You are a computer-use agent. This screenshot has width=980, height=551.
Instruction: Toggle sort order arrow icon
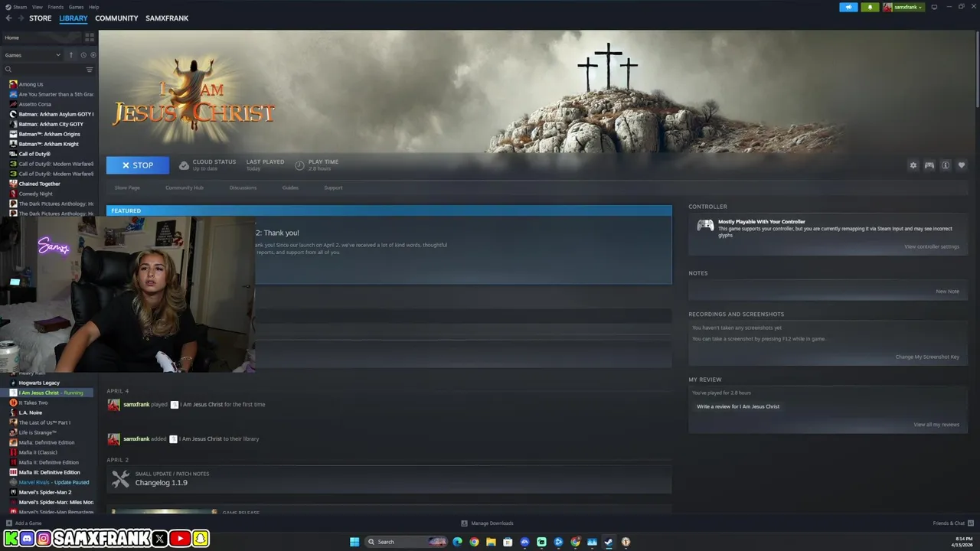pos(71,55)
